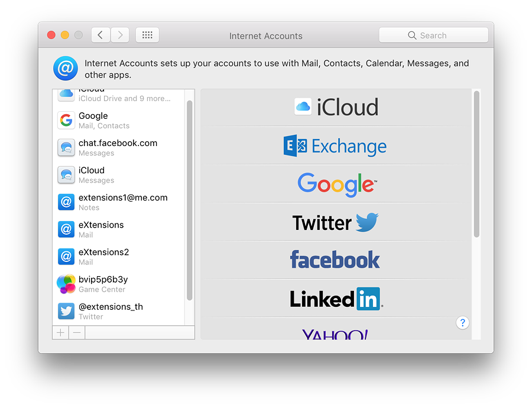Show all preferences grid button

(x=147, y=35)
